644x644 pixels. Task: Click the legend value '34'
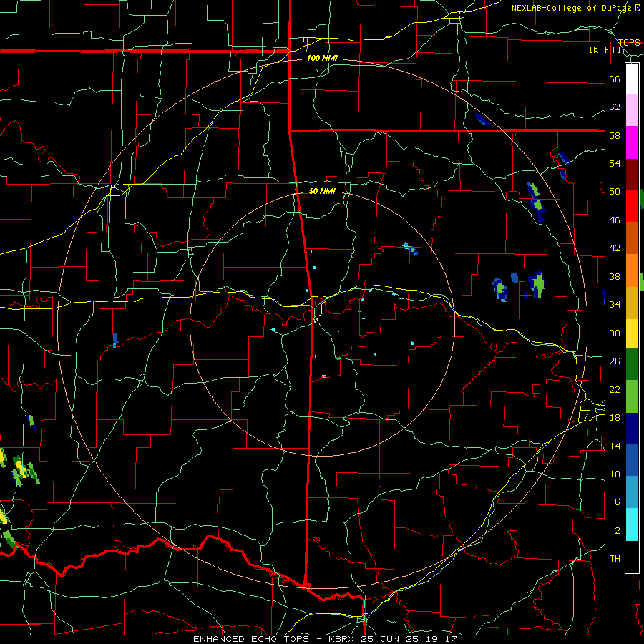(x=615, y=305)
